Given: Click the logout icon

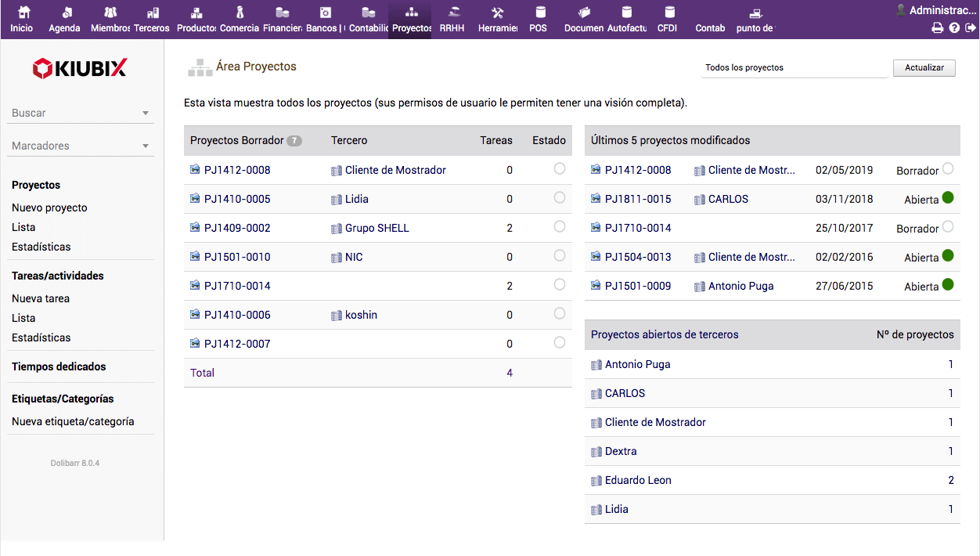Looking at the screenshot, I should pos(971,28).
